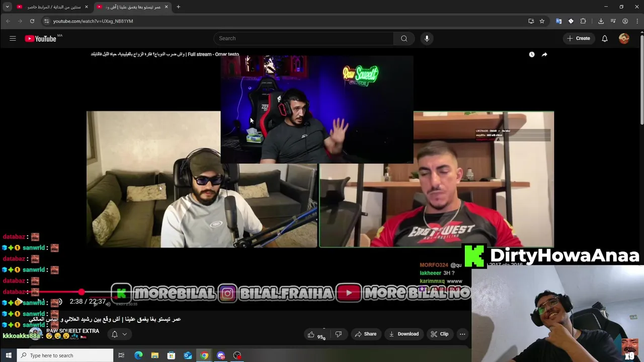
Task: Open more actions three-dot menu below video
Action: coord(462,334)
